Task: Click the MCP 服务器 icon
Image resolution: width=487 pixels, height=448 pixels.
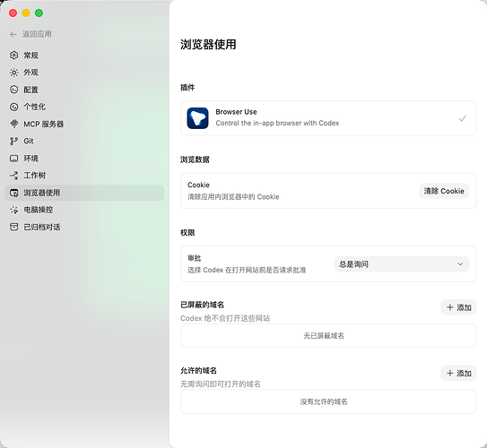Action: point(14,124)
